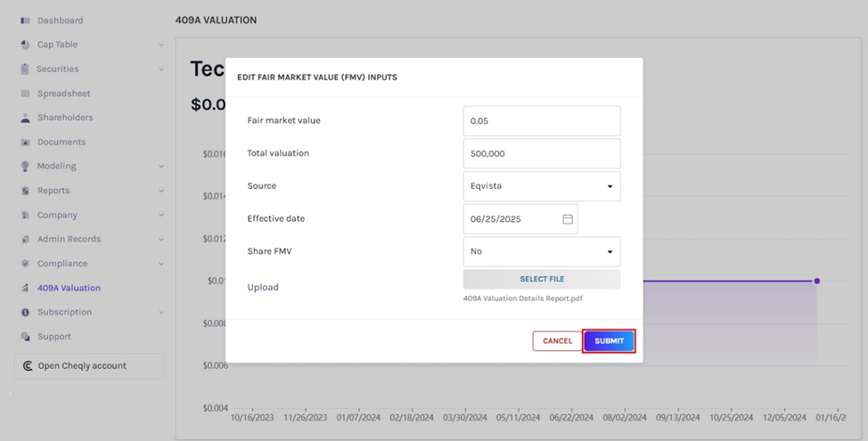The width and height of the screenshot is (868, 441).
Task: Click the 06/22/2024 axis date label
Action: coord(571,418)
